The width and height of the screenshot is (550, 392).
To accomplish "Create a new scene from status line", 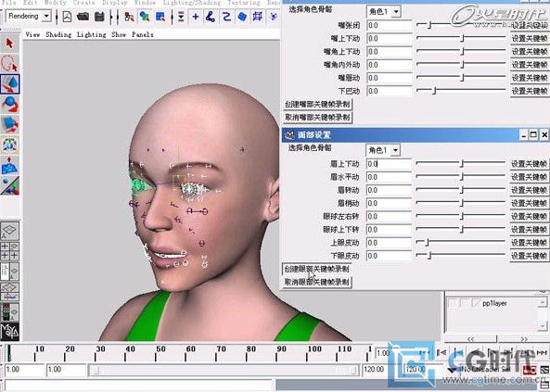I will [67, 17].
